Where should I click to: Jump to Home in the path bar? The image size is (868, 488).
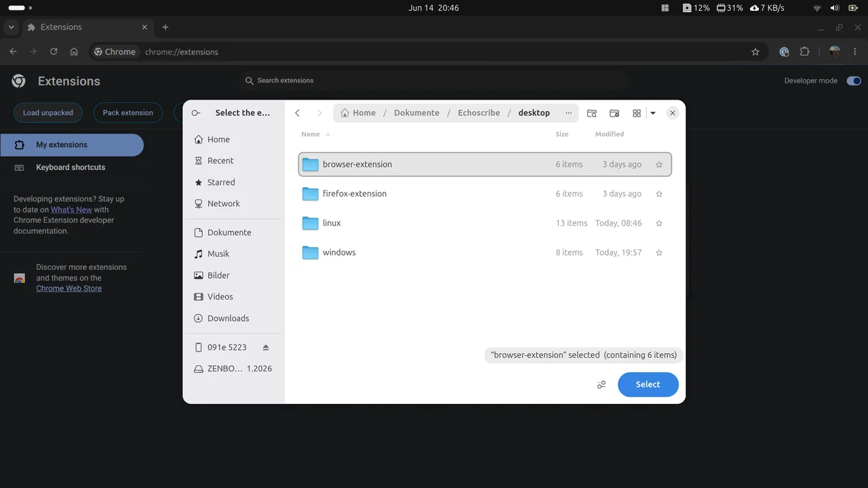point(358,113)
